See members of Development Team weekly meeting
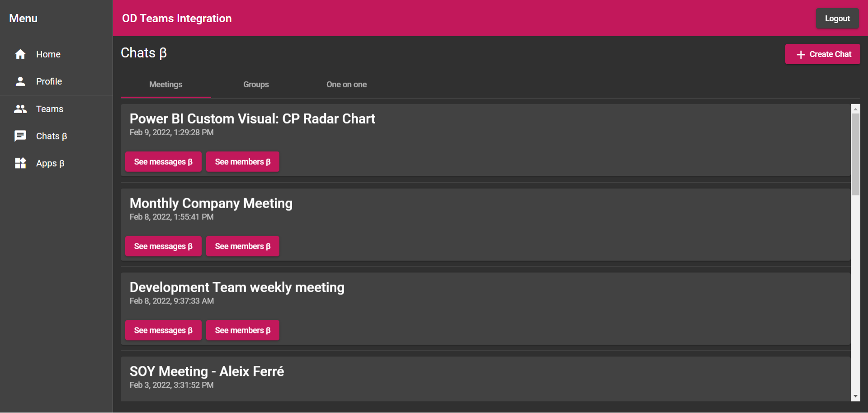This screenshot has height=413, width=868. [x=243, y=331]
